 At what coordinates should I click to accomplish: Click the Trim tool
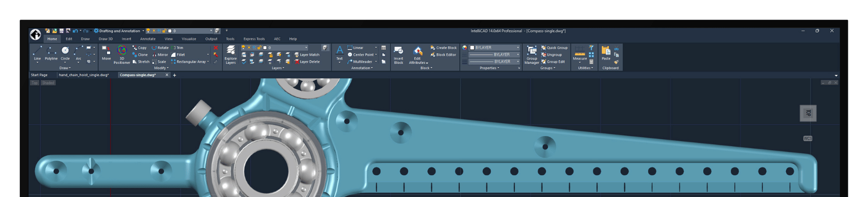click(x=177, y=48)
